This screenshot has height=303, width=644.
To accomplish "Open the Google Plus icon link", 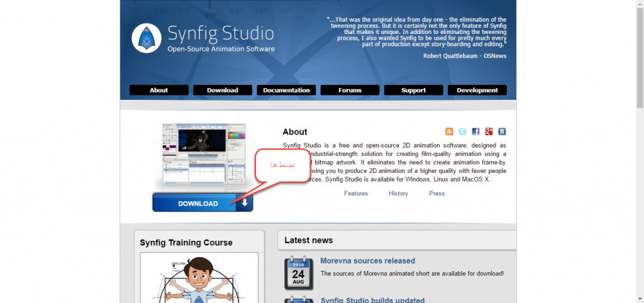I will point(489,131).
